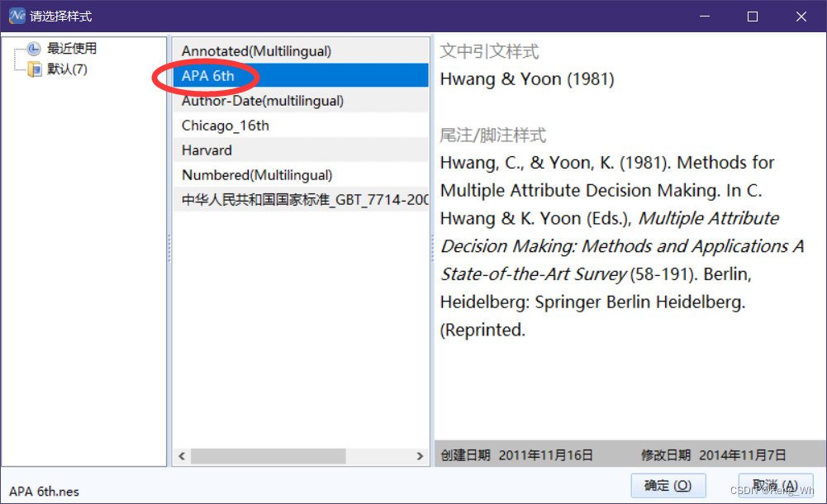827x504 pixels.
Task: Choose the Numbered(Multilingual) style
Action: [x=301, y=174]
